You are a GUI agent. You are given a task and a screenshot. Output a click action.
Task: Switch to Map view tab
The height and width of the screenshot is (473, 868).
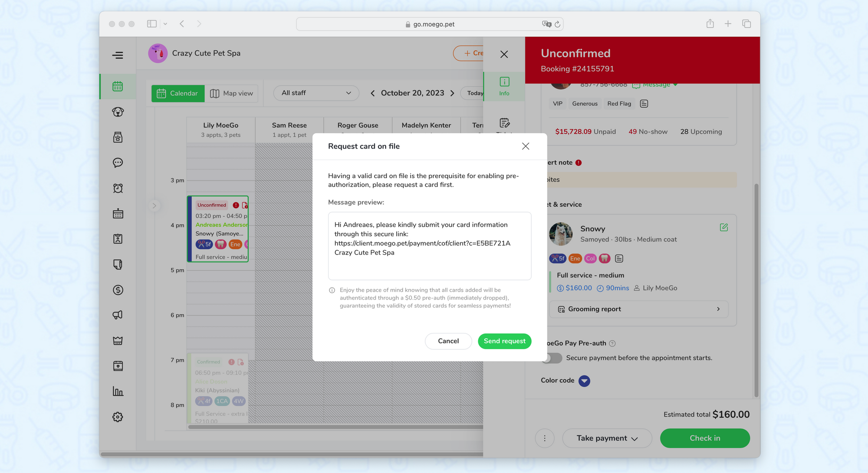[231, 93]
